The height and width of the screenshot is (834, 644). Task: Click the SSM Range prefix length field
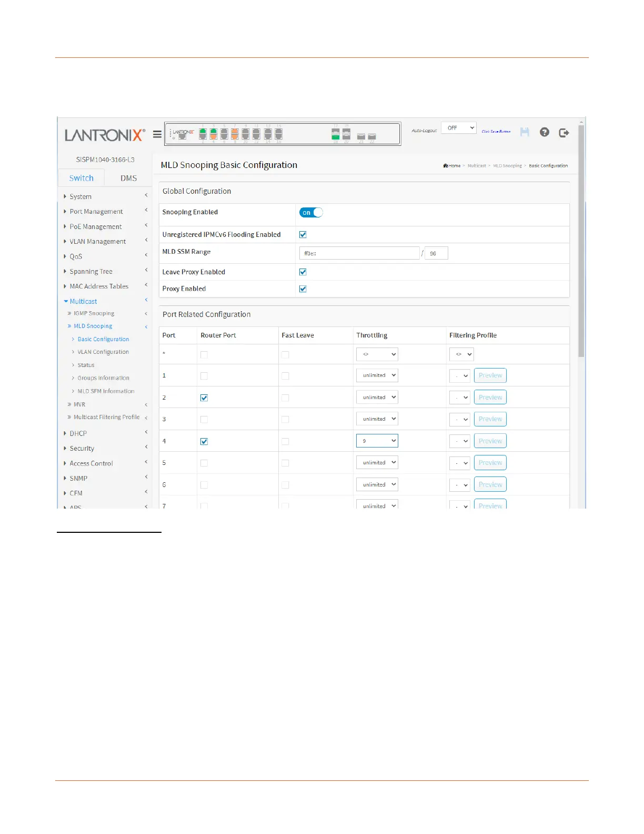click(436, 253)
